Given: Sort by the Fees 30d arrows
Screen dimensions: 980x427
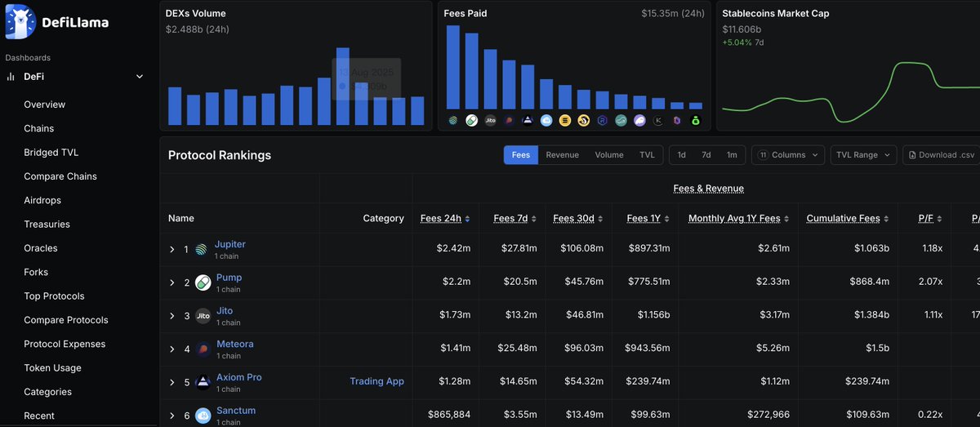Looking at the screenshot, I should (602, 219).
